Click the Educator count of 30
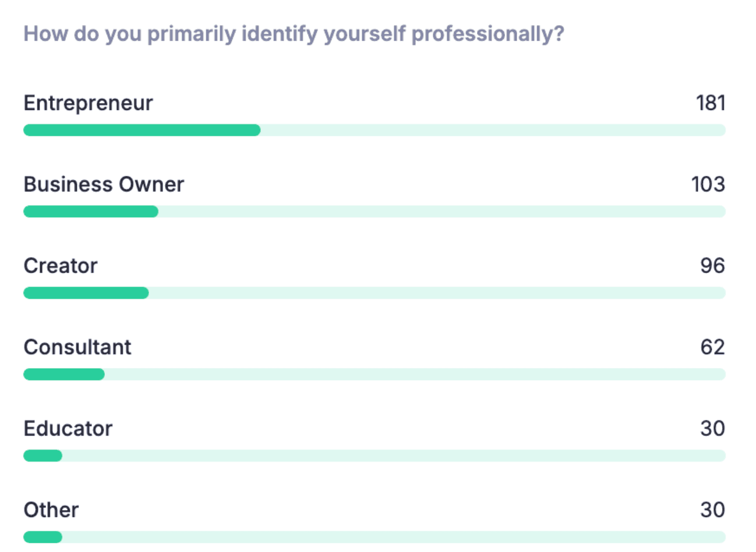 coord(713,429)
